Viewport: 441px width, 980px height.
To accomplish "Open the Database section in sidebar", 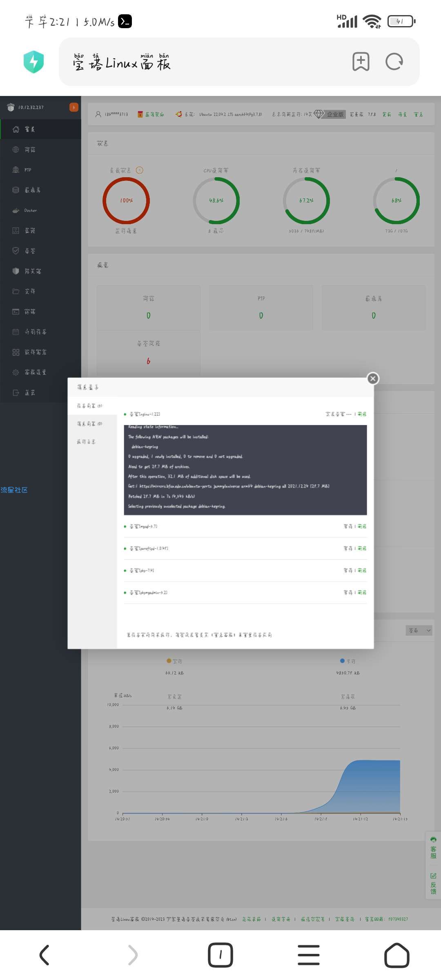I will [40, 190].
